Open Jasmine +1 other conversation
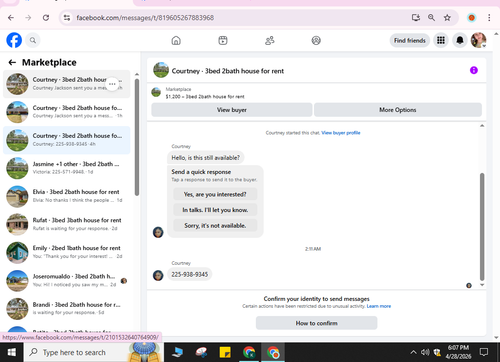This screenshot has height=362, width=500. coord(66,168)
